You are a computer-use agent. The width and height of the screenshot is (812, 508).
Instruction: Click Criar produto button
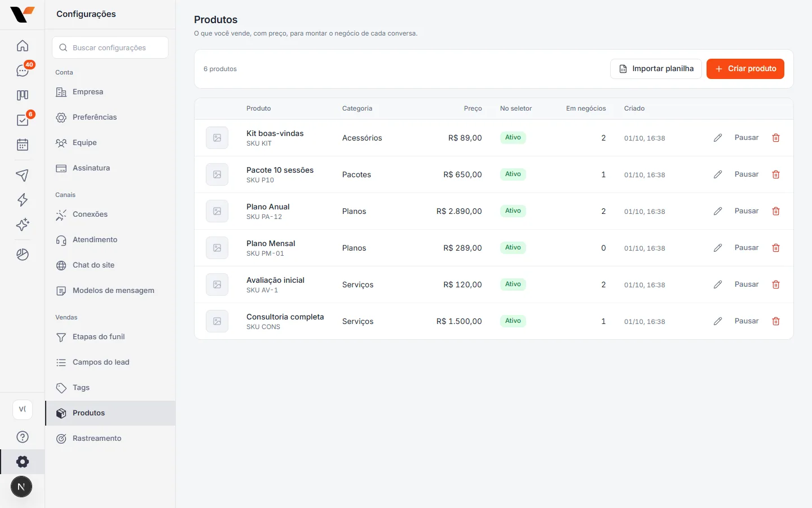click(x=745, y=69)
